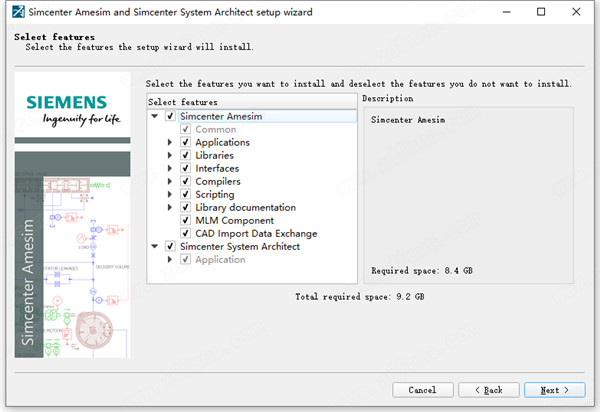Image resolution: width=600 pixels, height=412 pixels.
Task: Expand the Libraries node arrow
Action: tap(170, 155)
